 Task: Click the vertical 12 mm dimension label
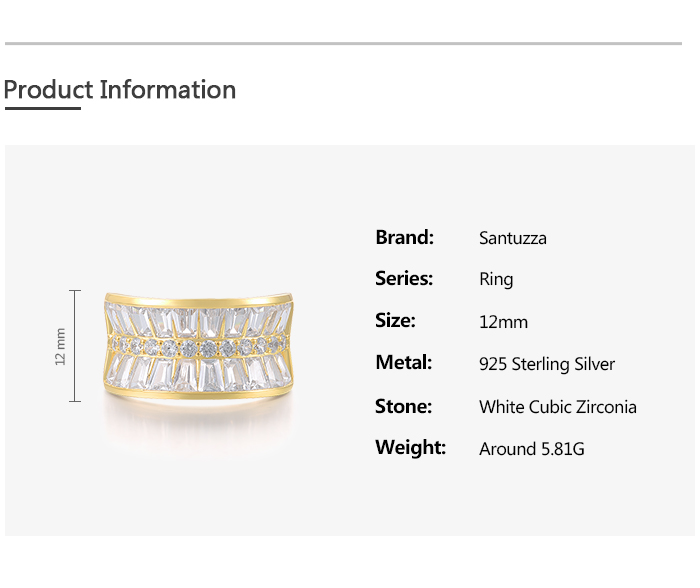click(x=60, y=346)
